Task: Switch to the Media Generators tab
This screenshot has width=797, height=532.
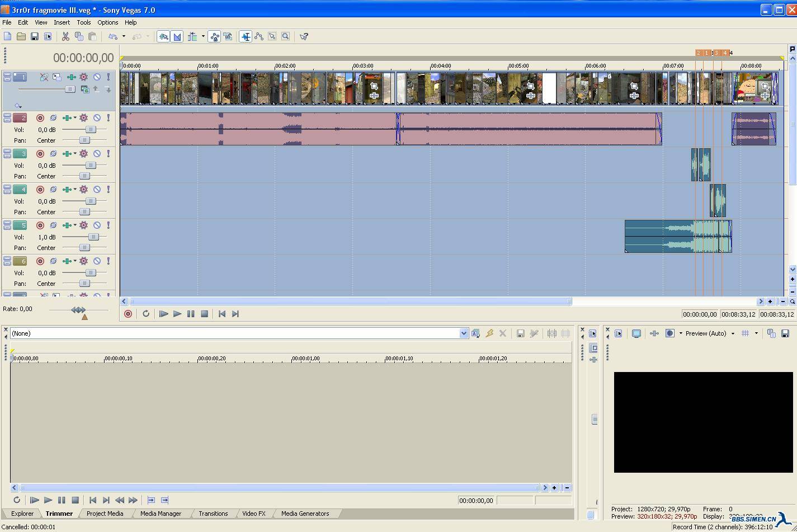Action: (x=305, y=514)
